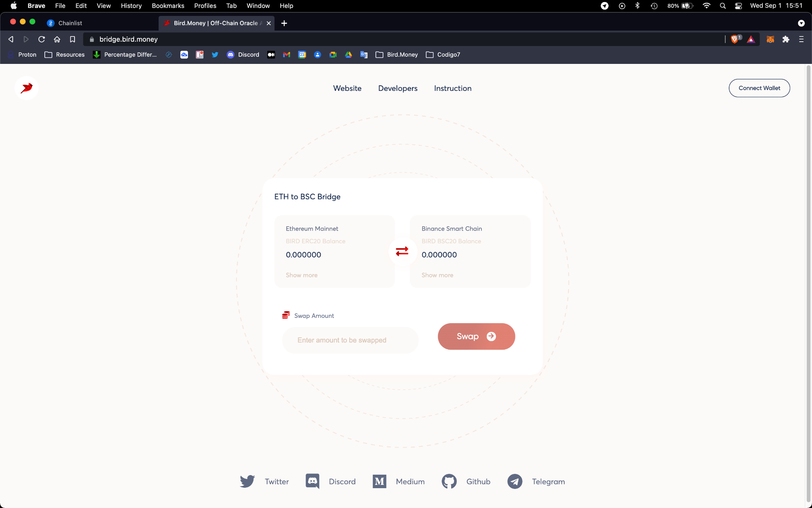Click the Brave Shields lion icon
Image resolution: width=812 pixels, height=508 pixels.
click(734, 39)
